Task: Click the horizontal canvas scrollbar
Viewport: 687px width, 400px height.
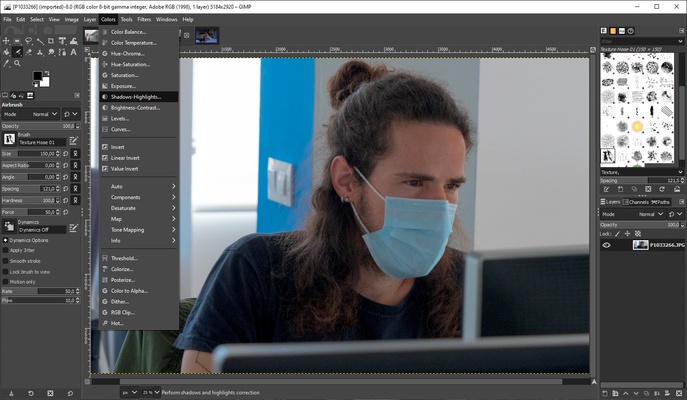Action: pos(340,382)
